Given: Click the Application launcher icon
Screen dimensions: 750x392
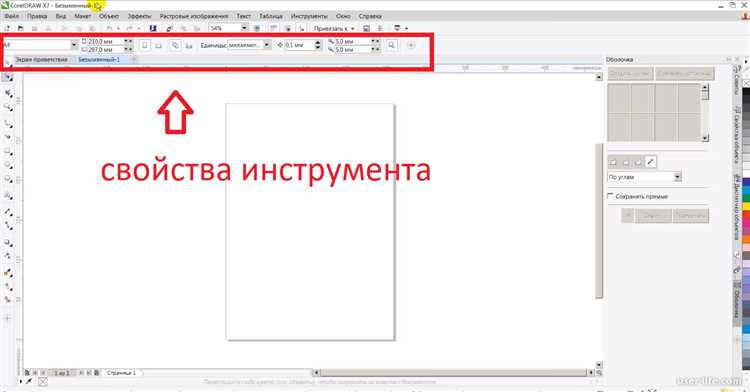Looking at the screenshot, I should click(397, 28).
